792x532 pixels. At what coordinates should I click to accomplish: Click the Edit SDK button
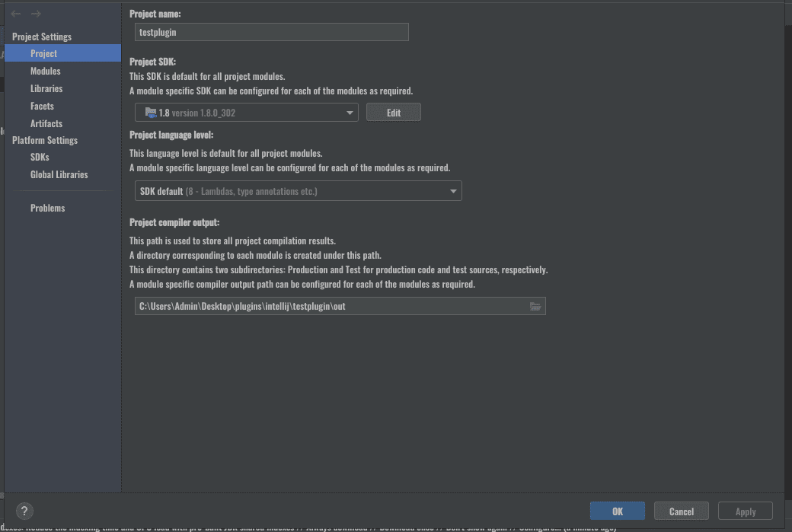click(393, 113)
